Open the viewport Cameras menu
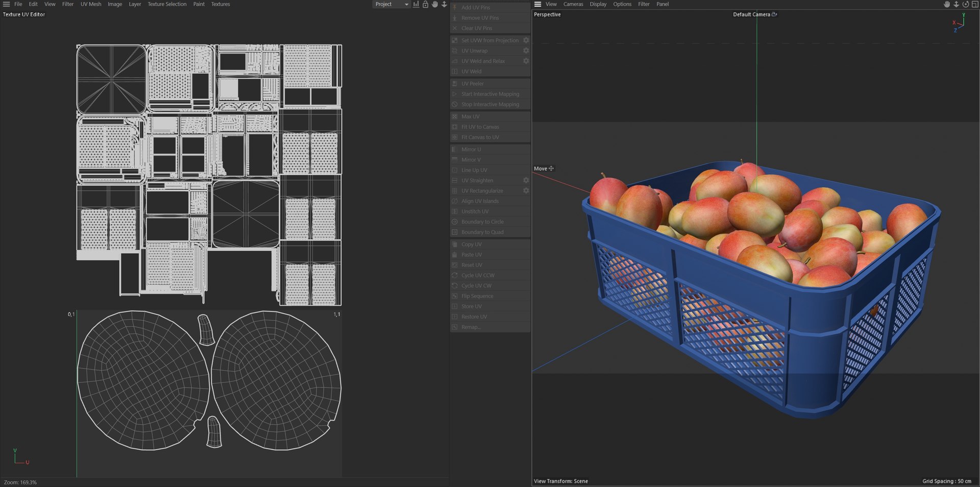Viewport: 980px width, 487px height. [573, 4]
